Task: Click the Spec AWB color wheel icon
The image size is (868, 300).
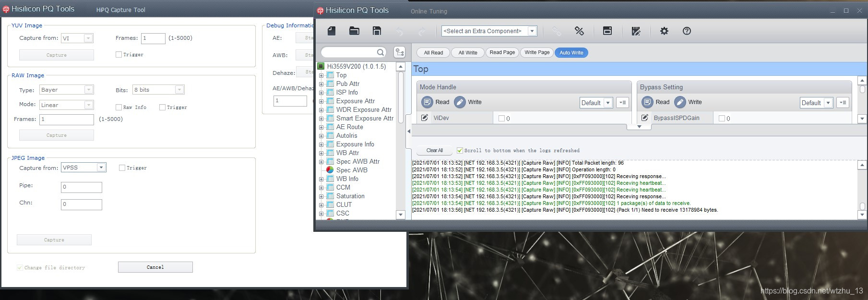Action: point(330,170)
